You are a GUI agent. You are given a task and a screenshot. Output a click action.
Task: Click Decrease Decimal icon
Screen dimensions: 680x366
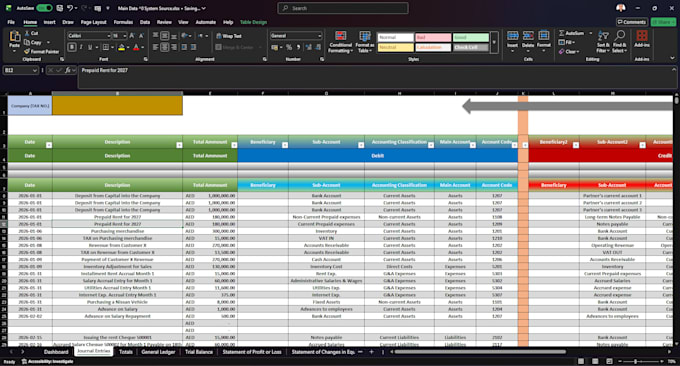point(318,47)
